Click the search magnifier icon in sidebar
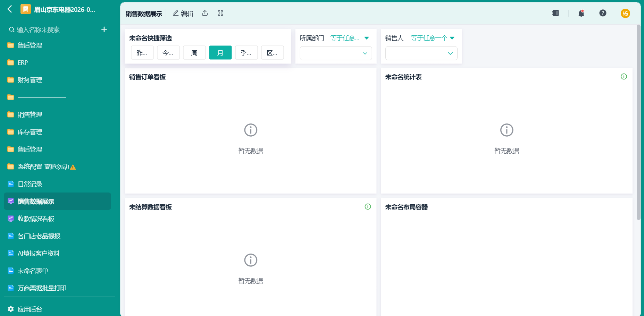 pos(12,29)
